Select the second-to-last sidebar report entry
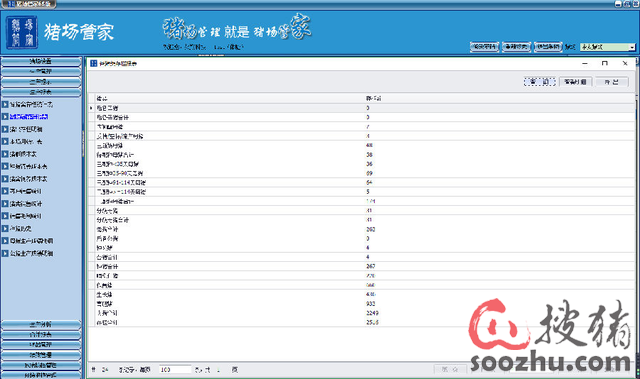This screenshot has width=640, height=379. tap(31, 241)
